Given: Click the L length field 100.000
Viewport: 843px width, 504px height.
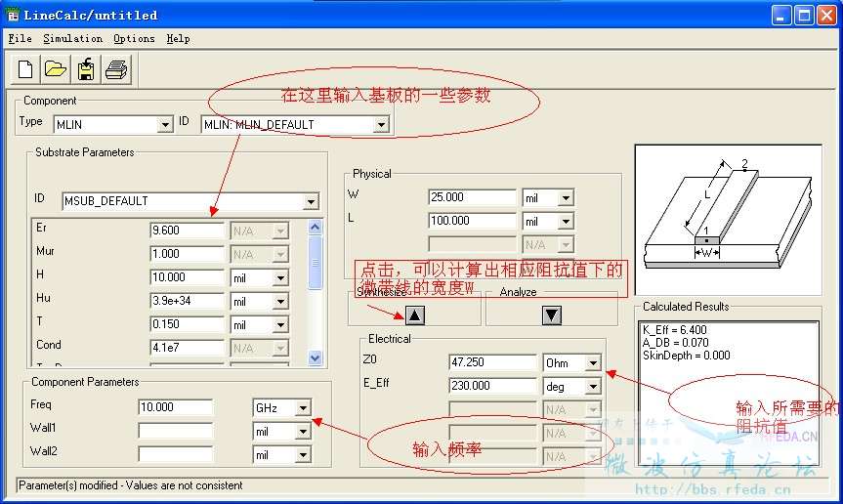Looking at the screenshot, I should point(472,221).
